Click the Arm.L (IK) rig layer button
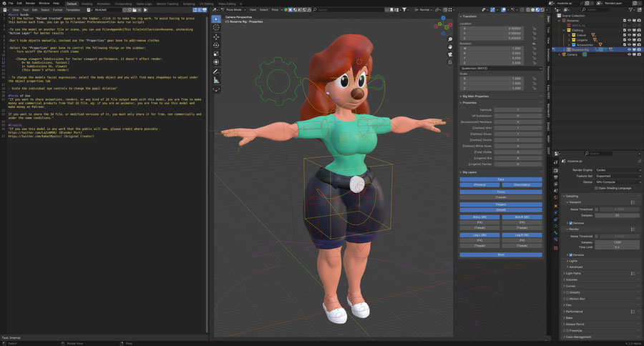 (479, 217)
